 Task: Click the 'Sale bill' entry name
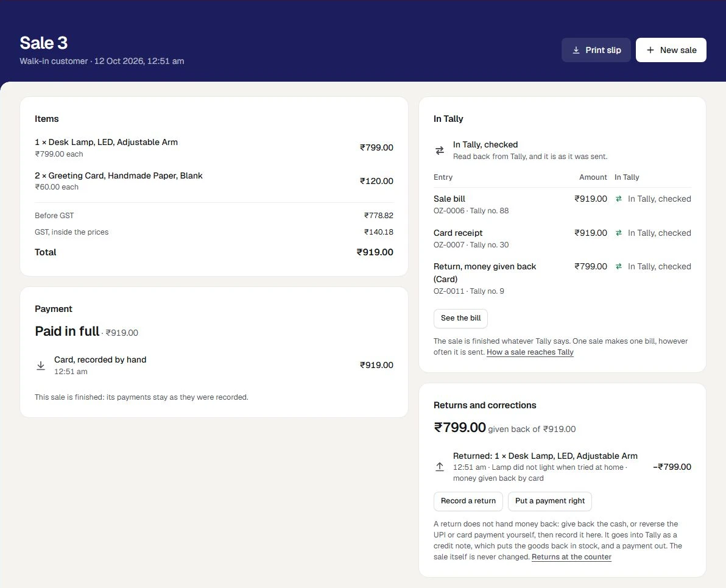point(449,199)
